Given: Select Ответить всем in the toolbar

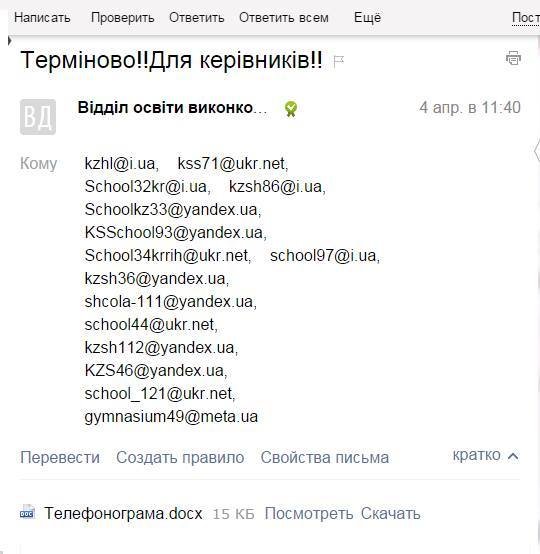Looking at the screenshot, I should pyautogui.click(x=284, y=18).
